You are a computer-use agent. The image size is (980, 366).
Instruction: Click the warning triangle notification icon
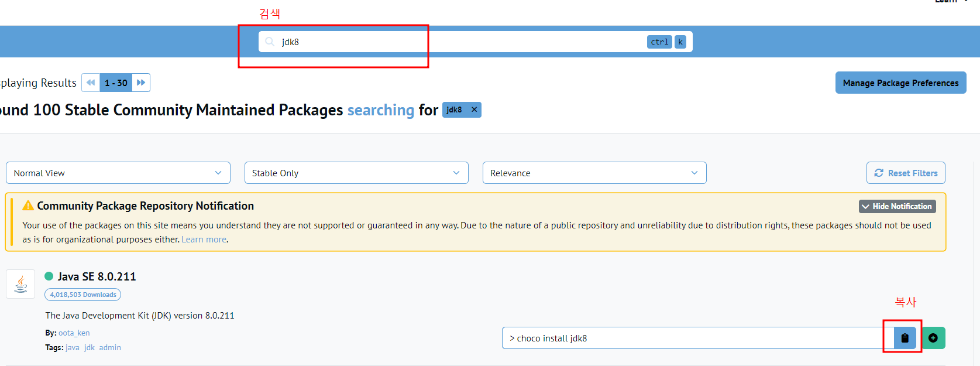click(27, 206)
